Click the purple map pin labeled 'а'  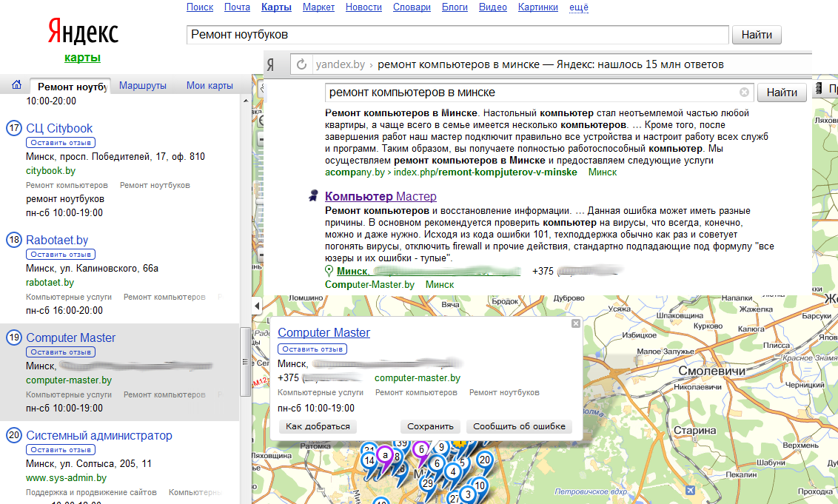(x=384, y=456)
